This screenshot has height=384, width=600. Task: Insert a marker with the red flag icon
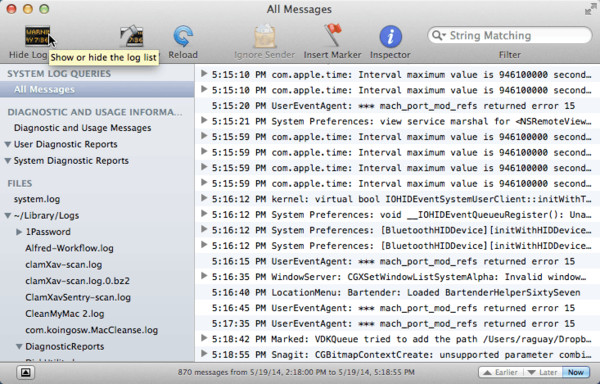click(333, 35)
